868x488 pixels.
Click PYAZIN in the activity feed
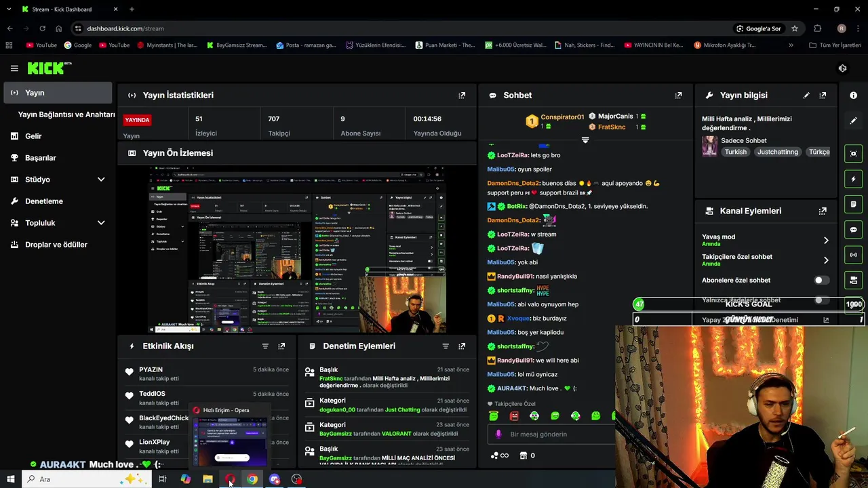151,370
